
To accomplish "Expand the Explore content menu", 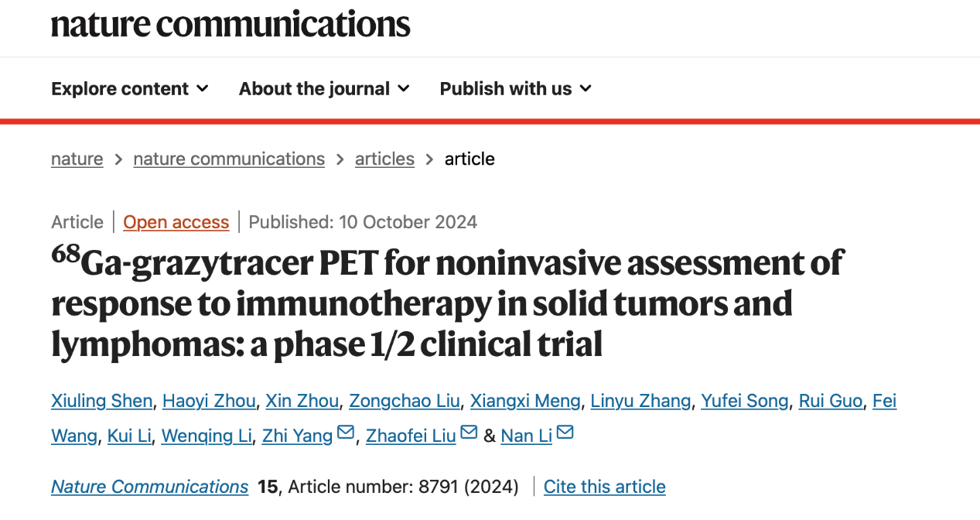I will pyautogui.click(x=130, y=89).
